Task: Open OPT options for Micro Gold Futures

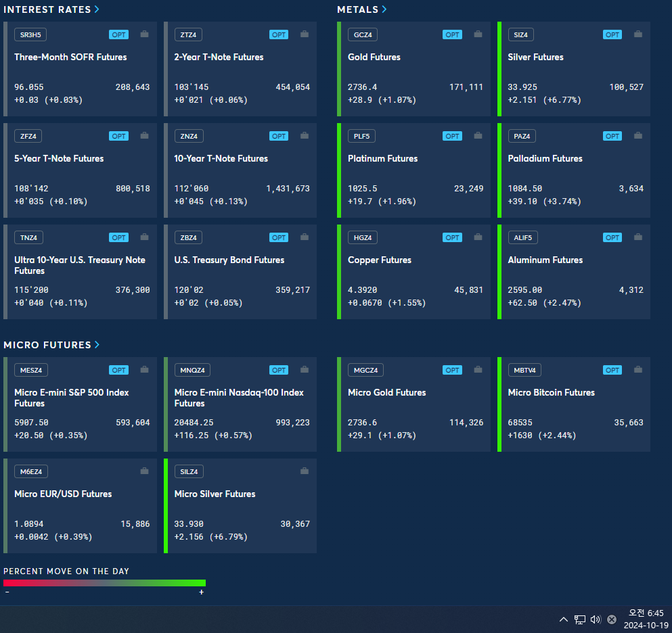Action: 452,370
